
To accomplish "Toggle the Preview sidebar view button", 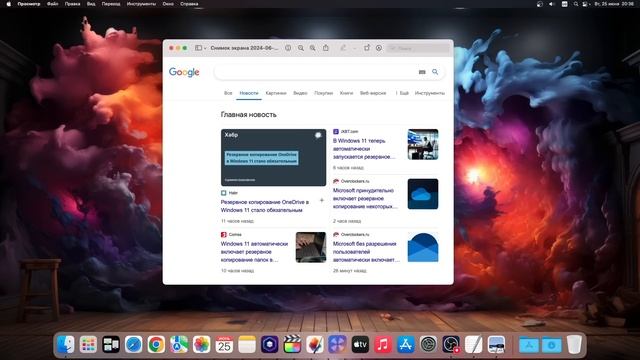I will [x=198, y=48].
